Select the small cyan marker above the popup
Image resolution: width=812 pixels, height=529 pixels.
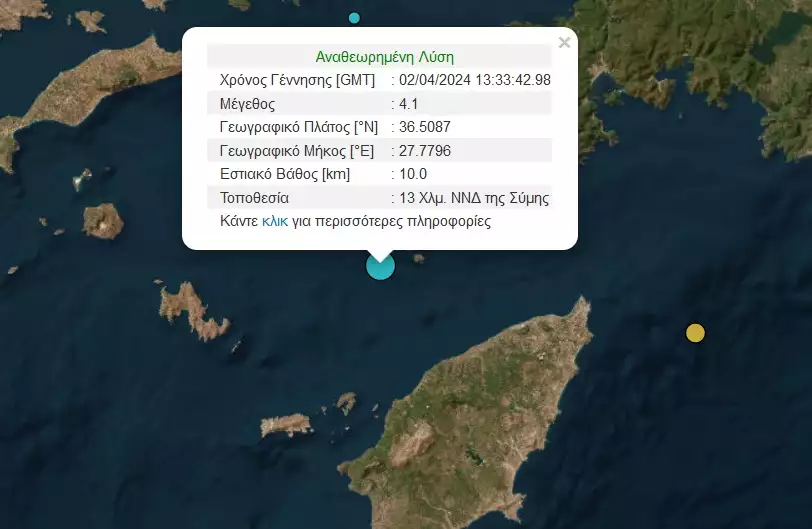click(x=354, y=18)
